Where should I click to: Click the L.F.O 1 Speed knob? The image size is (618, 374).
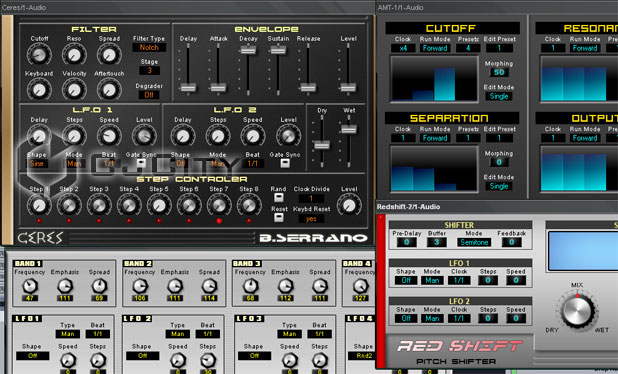(x=109, y=136)
